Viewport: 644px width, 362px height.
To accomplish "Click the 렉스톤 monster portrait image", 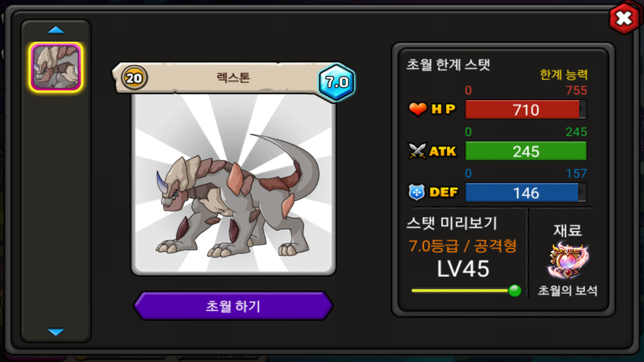I will pyautogui.click(x=233, y=184).
